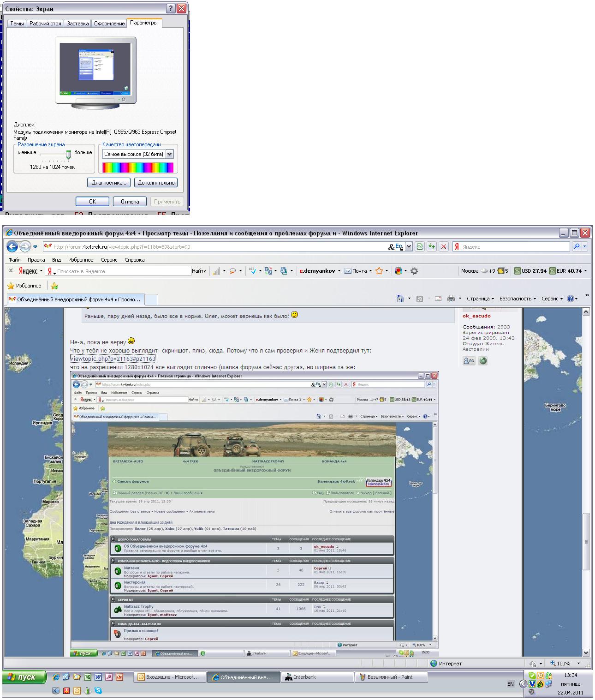Stop page loading with the red X
595x700 pixels.
pyautogui.click(x=444, y=246)
